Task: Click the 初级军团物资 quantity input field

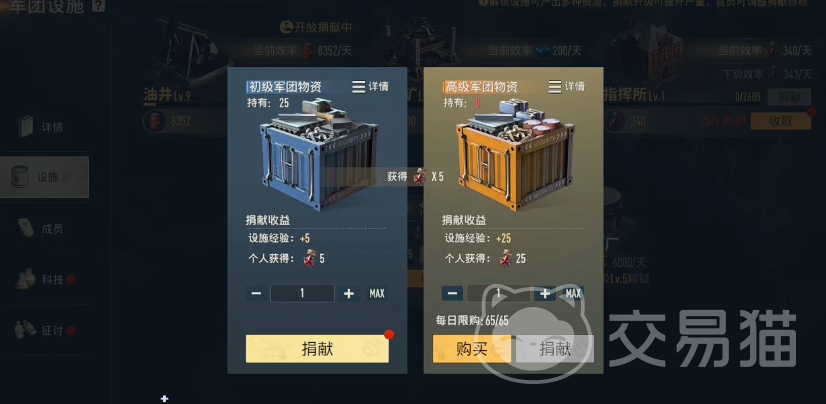Action: (x=302, y=293)
